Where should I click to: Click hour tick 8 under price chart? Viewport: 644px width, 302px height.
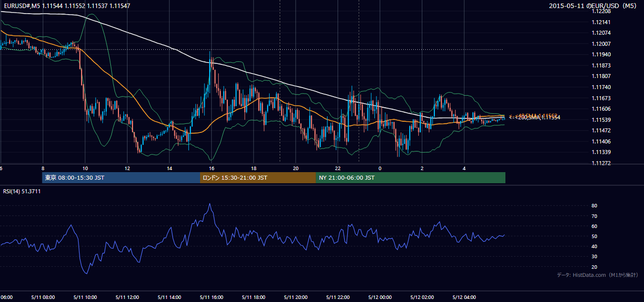tap(43, 169)
